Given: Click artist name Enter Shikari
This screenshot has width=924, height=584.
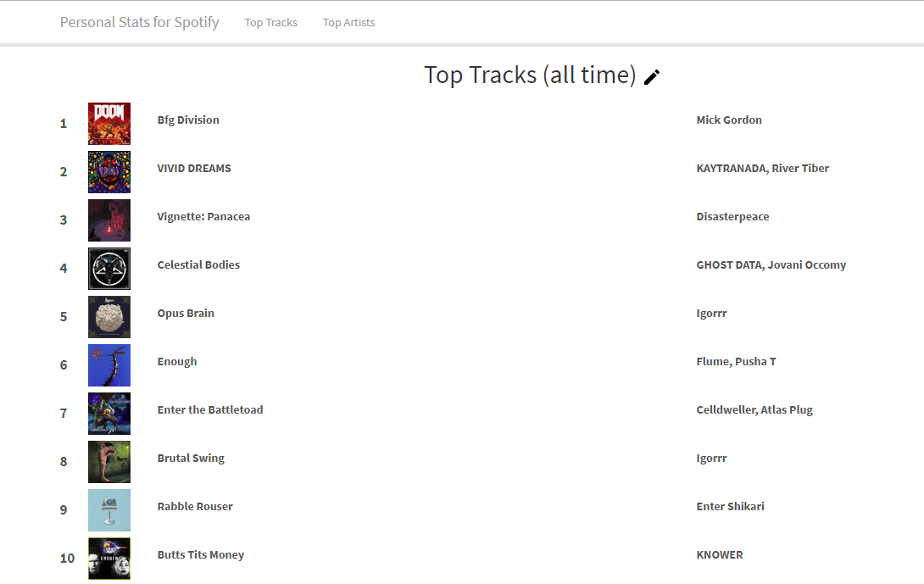Looking at the screenshot, I should click(730, 507).
